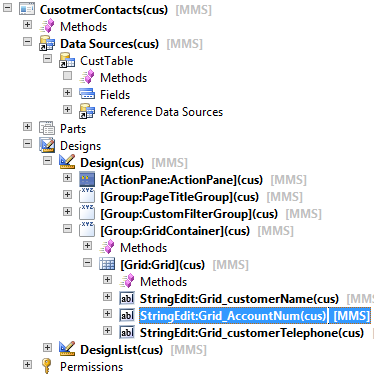
Task: Click the CustTable data source icon
Action: point(67,60)
